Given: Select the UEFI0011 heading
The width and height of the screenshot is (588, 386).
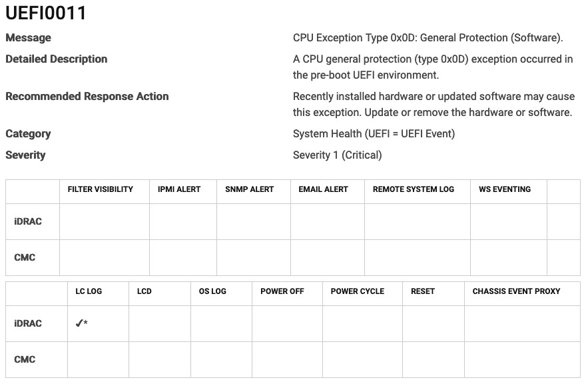Looking at the screenshot, I should pyautogui.click(x=46, y=13).
